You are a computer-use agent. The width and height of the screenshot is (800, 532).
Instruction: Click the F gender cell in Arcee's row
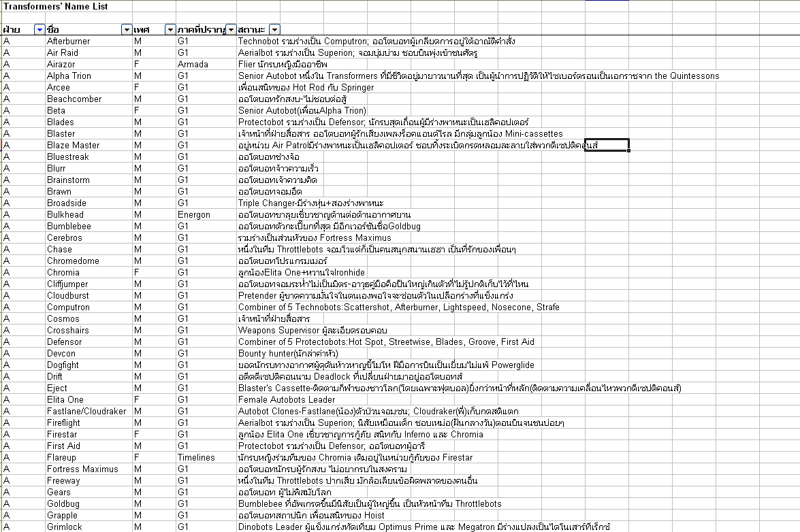[154, 87]
